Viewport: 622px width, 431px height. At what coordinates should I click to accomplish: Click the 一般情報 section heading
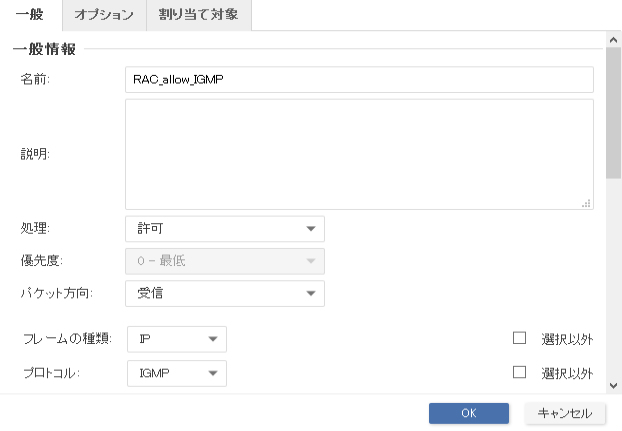tap(44, 48)
